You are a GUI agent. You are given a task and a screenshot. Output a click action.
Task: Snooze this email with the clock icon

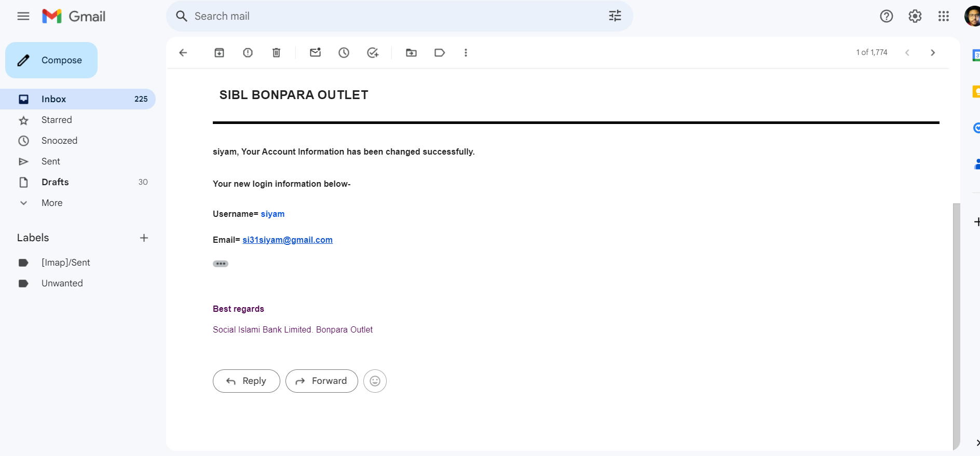click(344, 52)
